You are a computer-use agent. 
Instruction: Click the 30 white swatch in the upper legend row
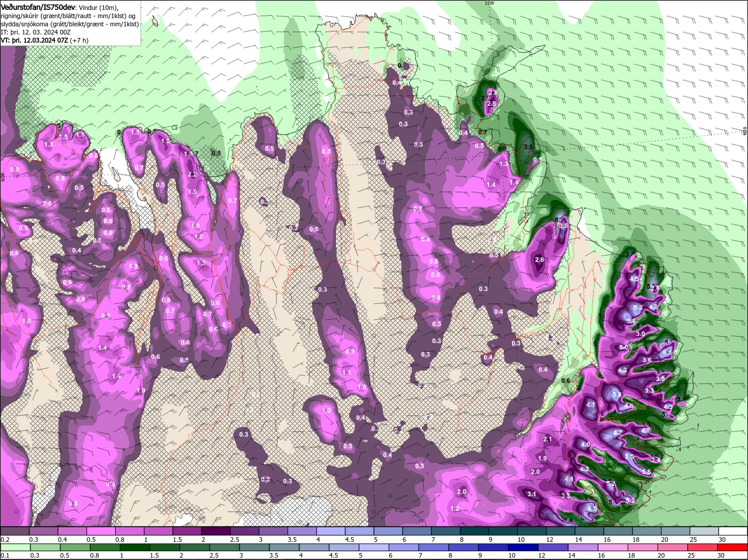point(732,531)
